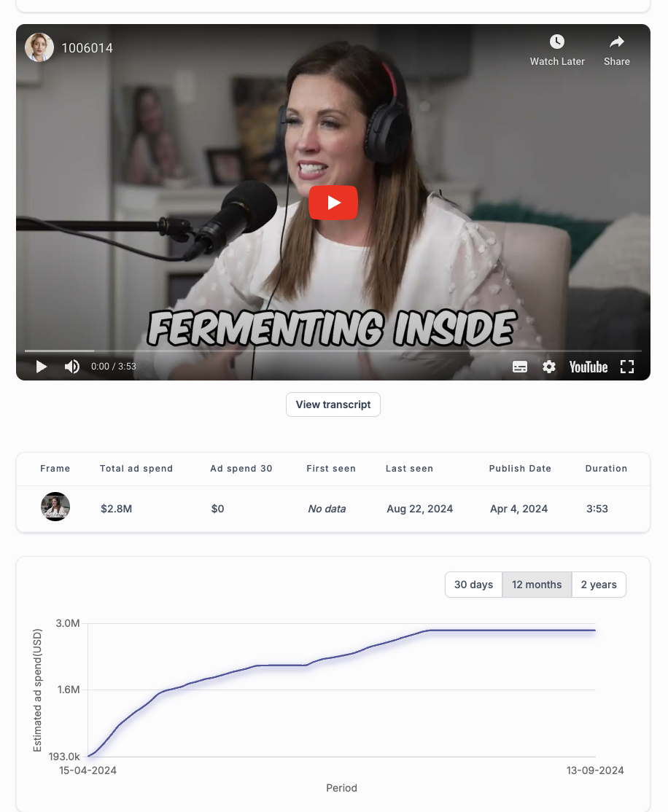Mute the video with the speaker icon

[72, 367]
